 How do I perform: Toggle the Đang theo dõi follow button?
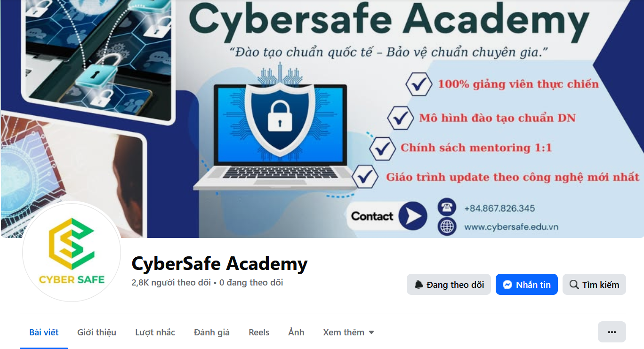(449, 285)
